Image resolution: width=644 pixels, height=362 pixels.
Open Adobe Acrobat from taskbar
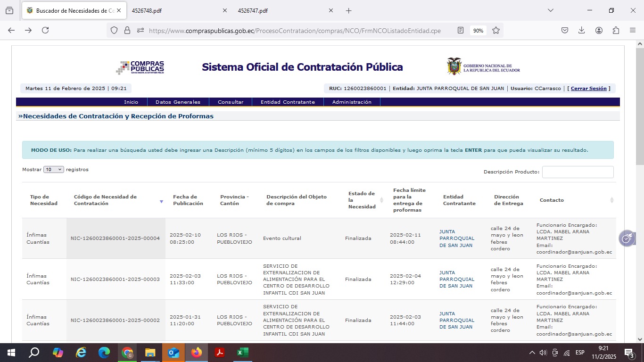click(219, 353)
